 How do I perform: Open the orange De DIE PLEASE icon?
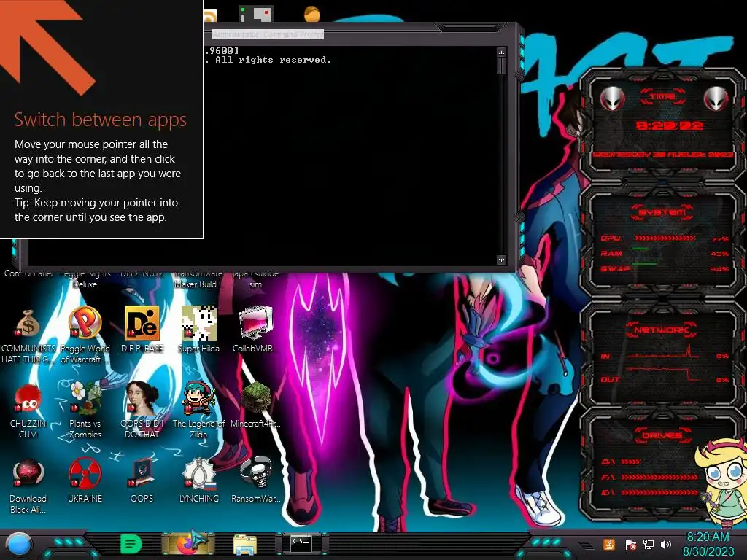tap(142, 323)
